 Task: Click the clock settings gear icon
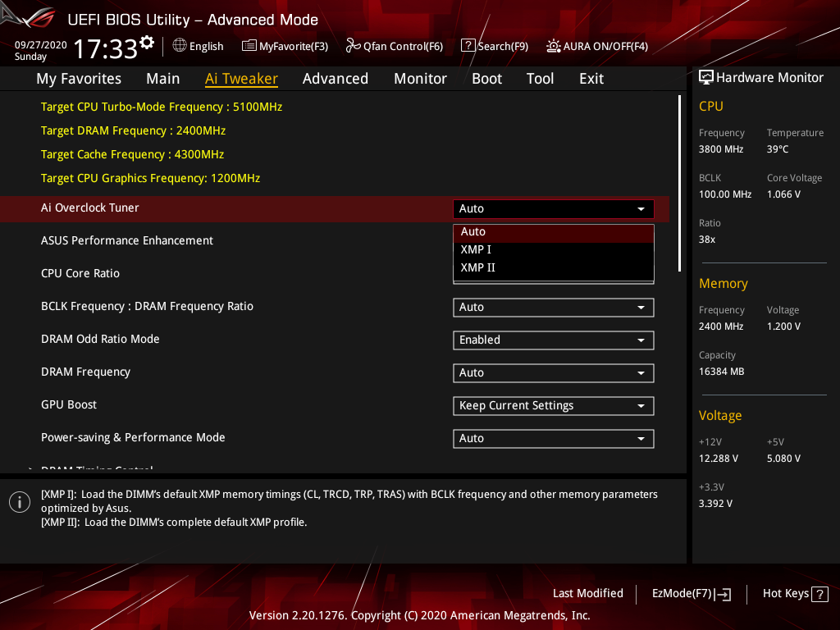[x=147, y=43]
